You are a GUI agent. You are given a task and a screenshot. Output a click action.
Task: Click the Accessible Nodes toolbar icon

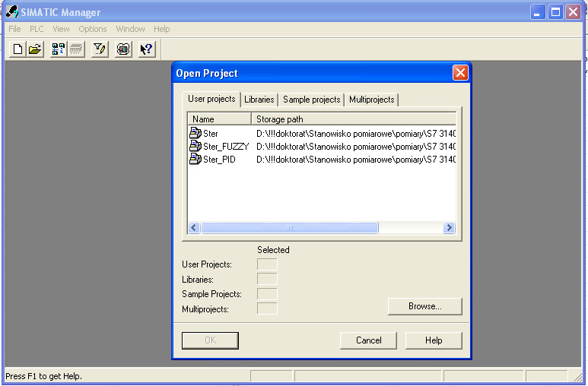58,49
